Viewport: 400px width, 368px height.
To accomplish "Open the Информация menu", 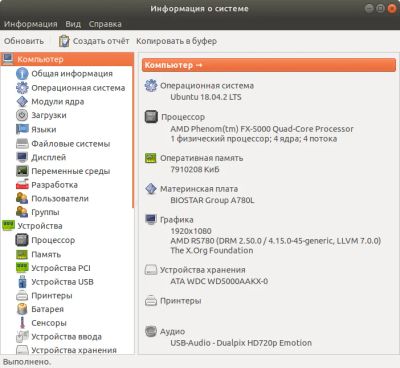I will (31, 24).
